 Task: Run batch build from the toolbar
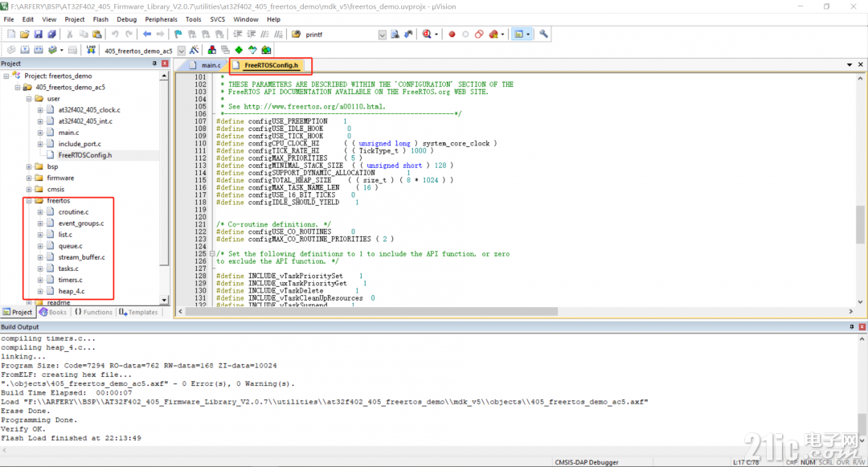pyautogui.click(x=52, y=51)
